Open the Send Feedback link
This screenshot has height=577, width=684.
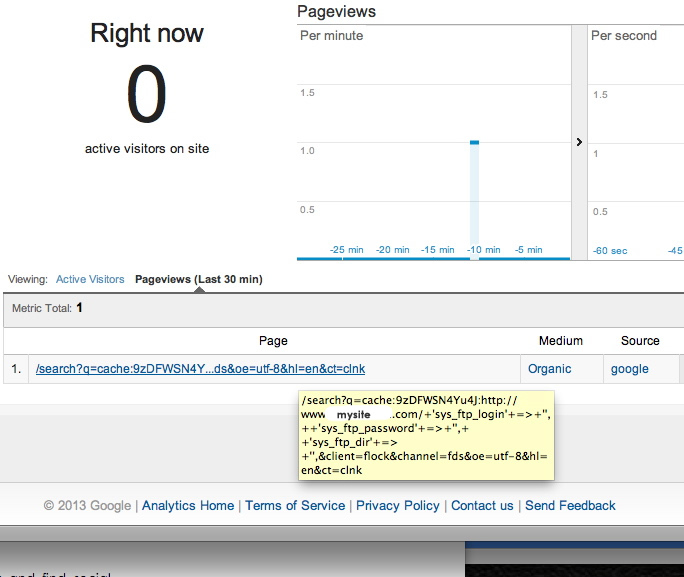click(x=570, y=506)
